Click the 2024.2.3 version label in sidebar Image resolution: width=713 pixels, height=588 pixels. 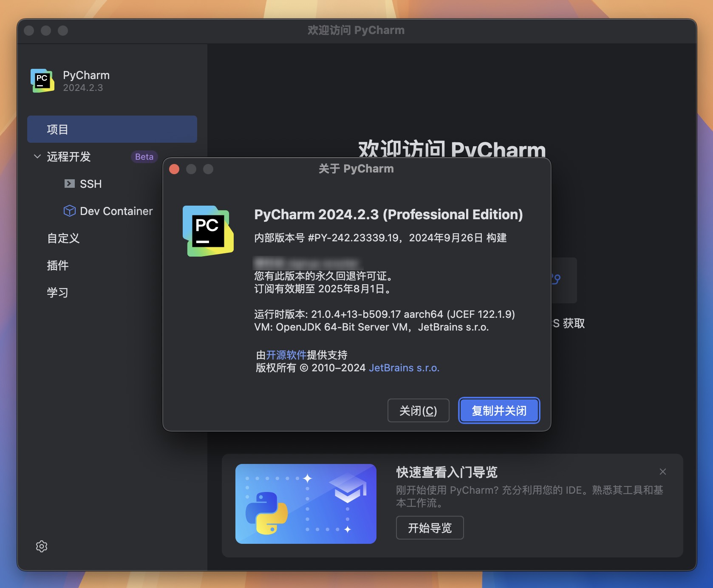pyautogui.click(x=83, y=88)
